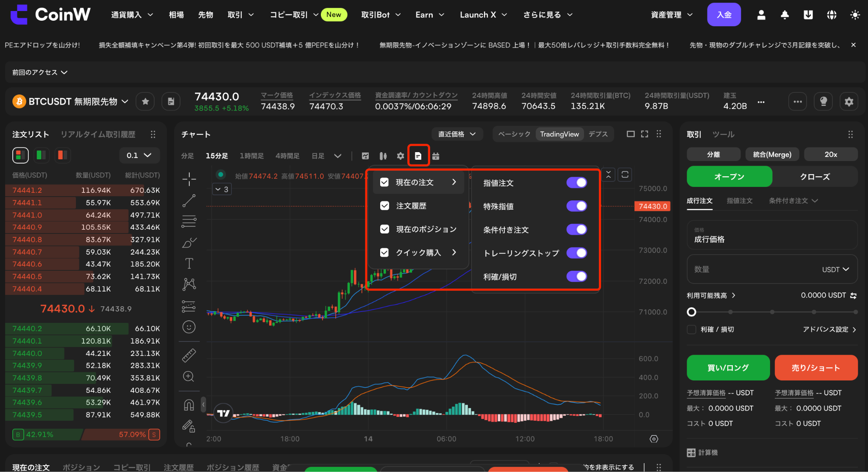This screenshot has width=868, height=472.
Task: Expand more timeframes chevron after 日足
Action: click(338, 156)
